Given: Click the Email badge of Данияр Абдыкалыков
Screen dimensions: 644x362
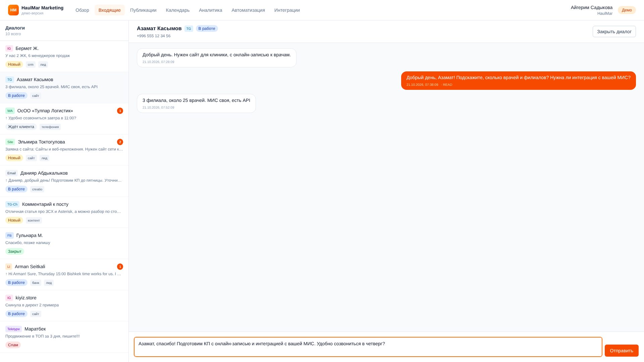Looking at the screenshot, I should [11, 173].
